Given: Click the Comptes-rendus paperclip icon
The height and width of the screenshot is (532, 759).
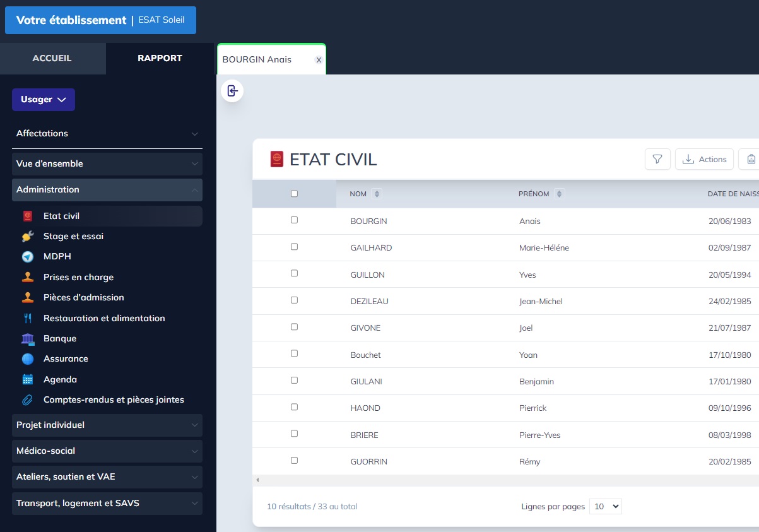Looking at the screenshot, I should tap(27, 399).
